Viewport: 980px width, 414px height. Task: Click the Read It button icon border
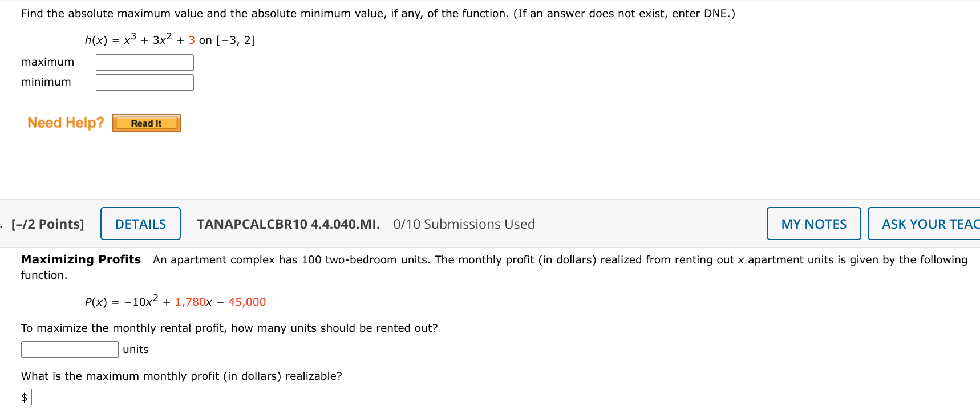tap(146, 123)
